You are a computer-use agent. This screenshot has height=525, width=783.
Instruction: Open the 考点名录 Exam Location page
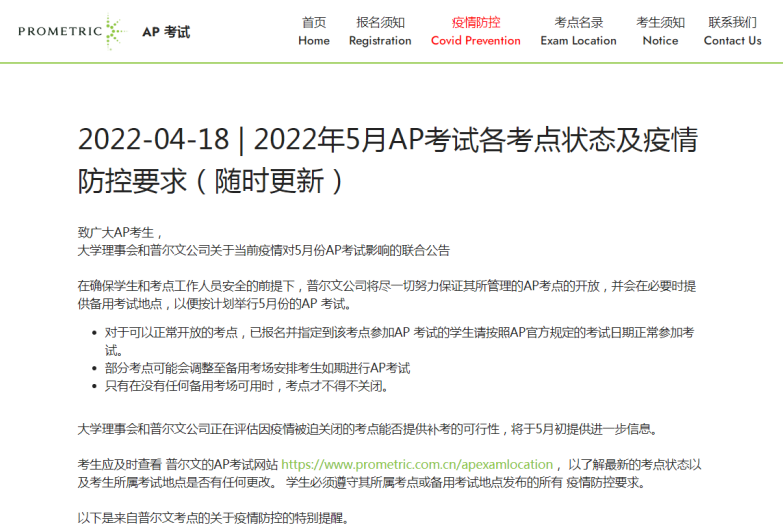(x=578, y=31)
